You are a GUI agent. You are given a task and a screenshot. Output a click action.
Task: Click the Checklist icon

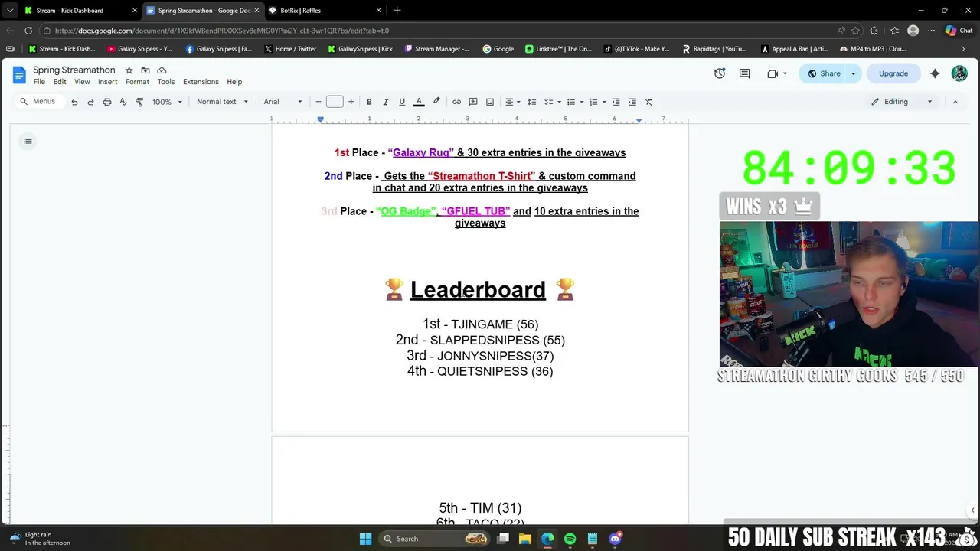point(548,102)
